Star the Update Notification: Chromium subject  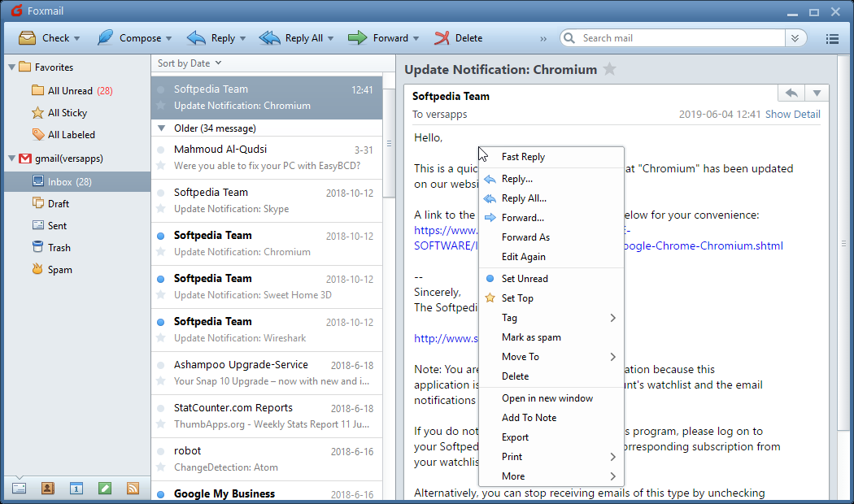point(609,69)
